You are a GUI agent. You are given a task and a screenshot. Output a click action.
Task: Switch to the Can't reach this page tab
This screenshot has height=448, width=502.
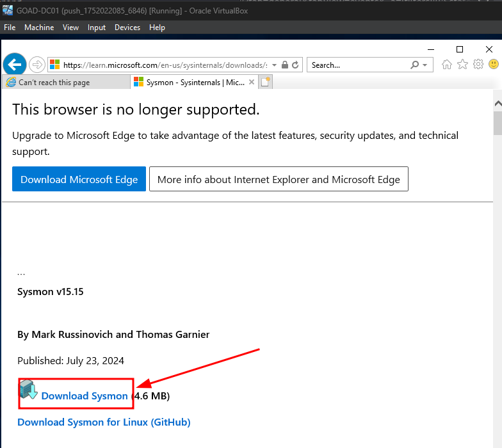pyautogui.click(x=67, y=82)
